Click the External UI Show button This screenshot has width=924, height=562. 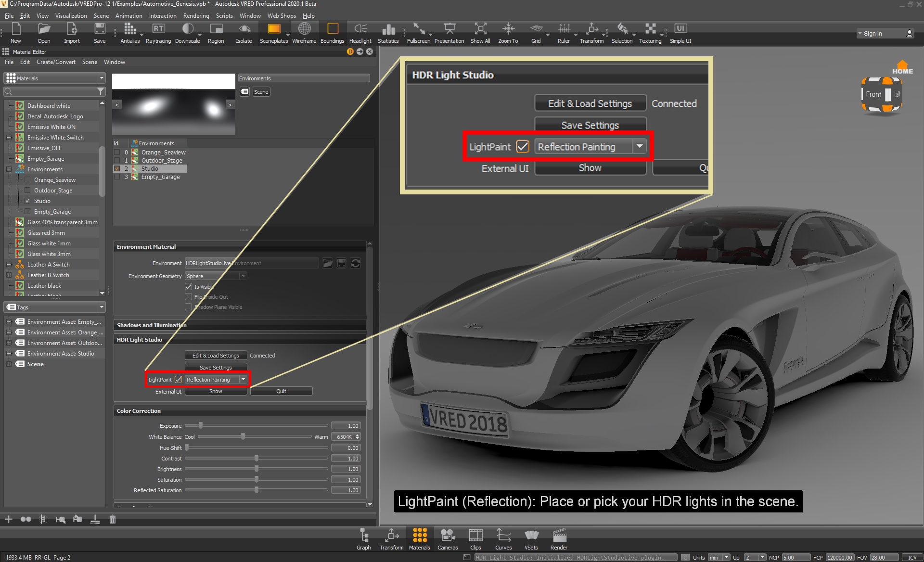(216, 391)
